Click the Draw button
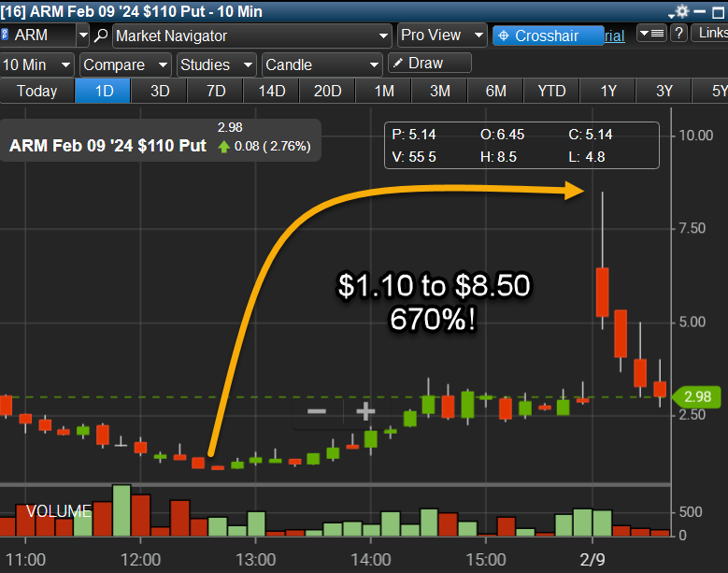728x573 pixels. tap(429, 64)
